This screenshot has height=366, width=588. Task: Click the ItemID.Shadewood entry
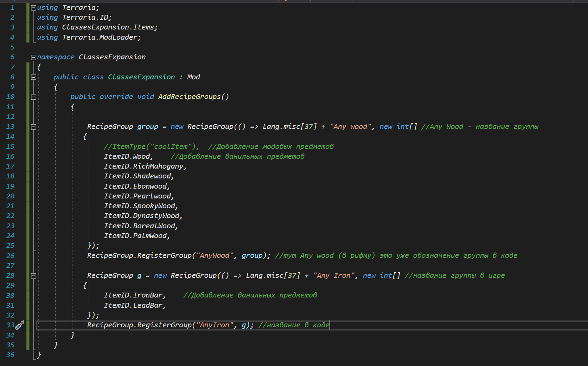click(139, 176)
